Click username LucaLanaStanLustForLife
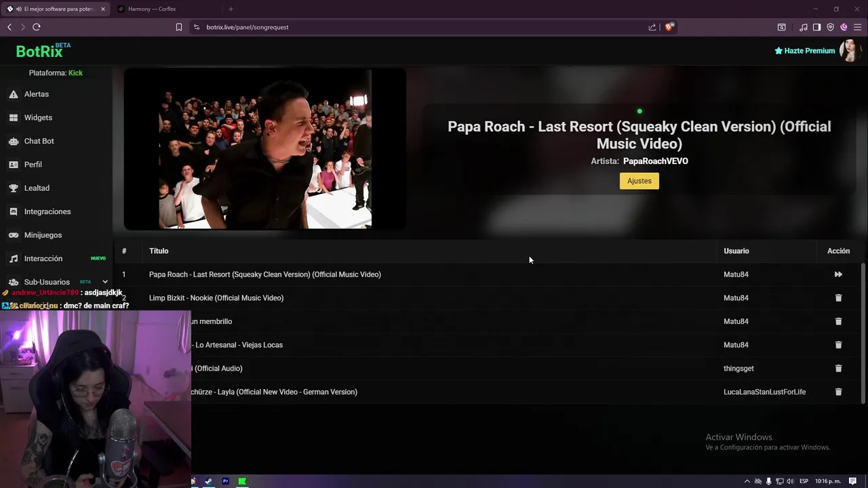The height and width of the screenshot is (488, 868). (764, 392)
